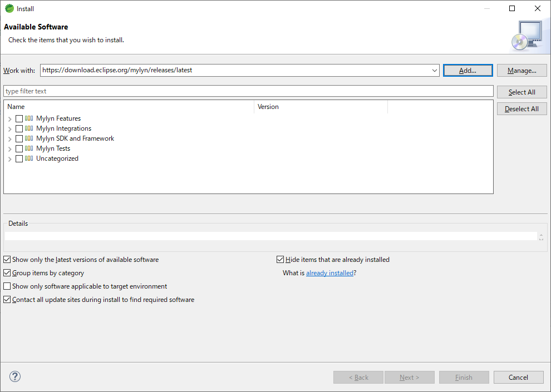
Task: Disable Show only the latest versions option
Action: pos(7,260)
